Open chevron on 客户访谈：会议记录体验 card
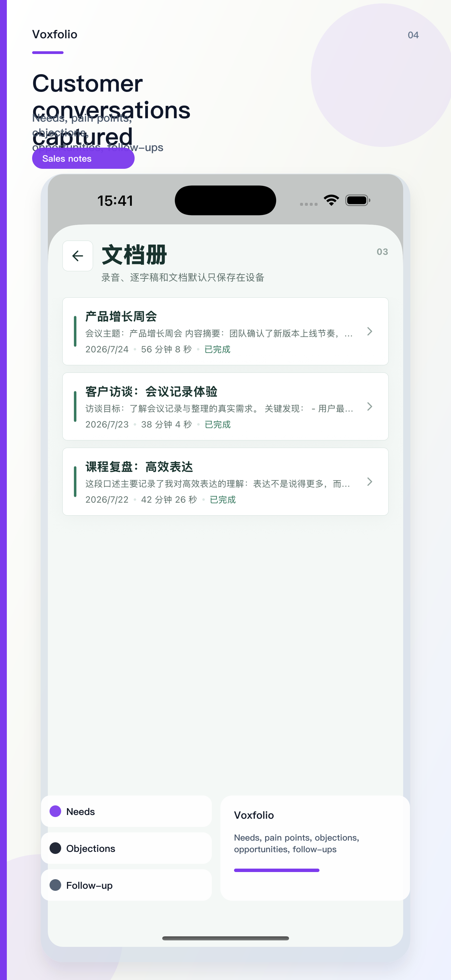Image resolution: width=451 pixels, height=980 pixels. (369, 406)
